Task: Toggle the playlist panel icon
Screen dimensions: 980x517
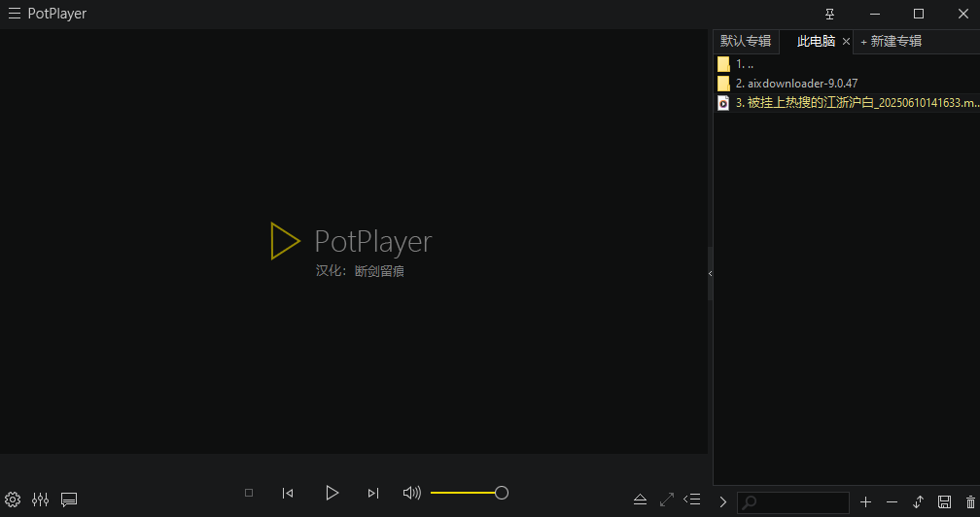Action: click(x=692, y=500)
